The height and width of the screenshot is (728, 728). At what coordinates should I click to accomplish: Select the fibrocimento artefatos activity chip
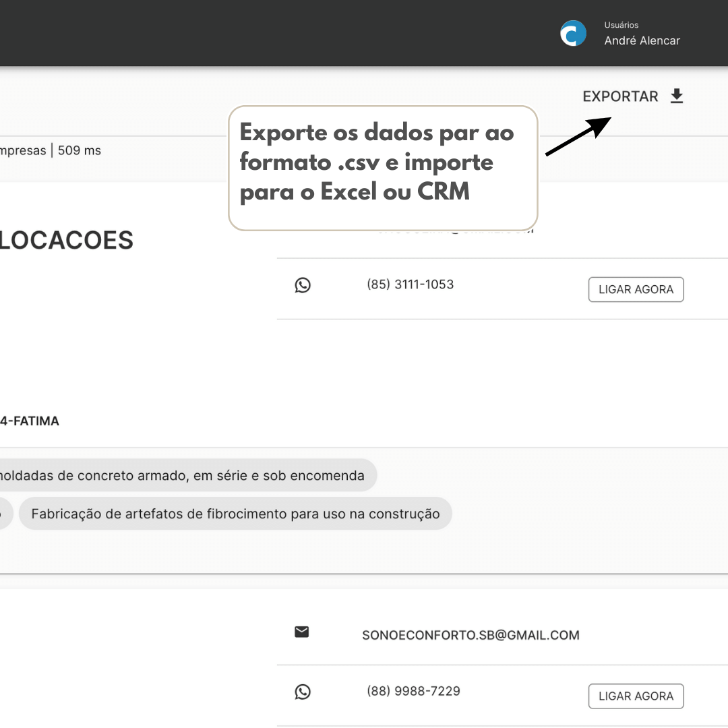[x=235, y=514]
